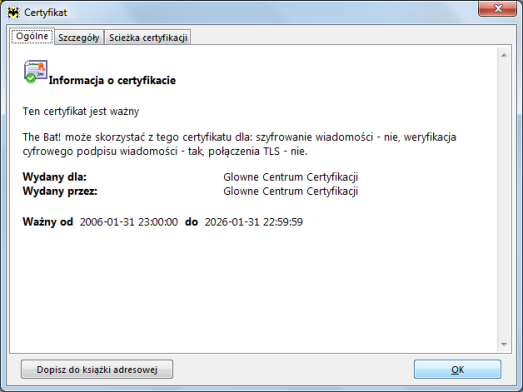Open the Ścieżka certyfikacji tab
Screen dimensions: 523x392
(148, 37)
